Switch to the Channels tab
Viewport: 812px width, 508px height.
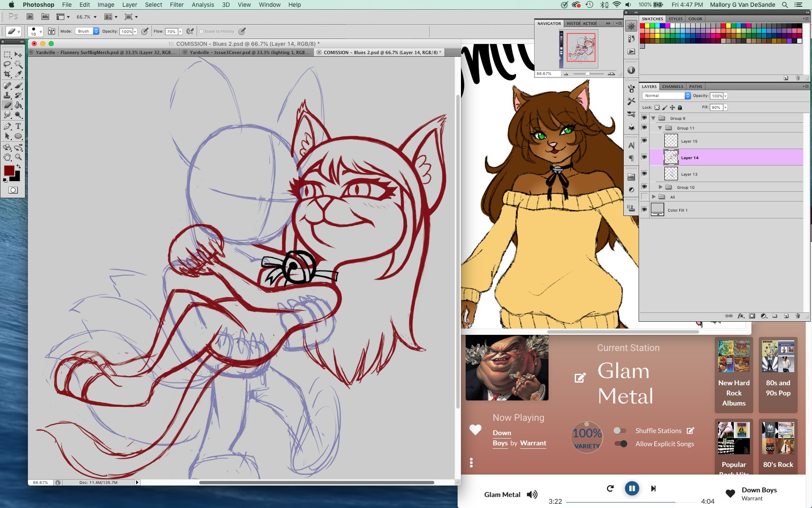click(672, 86)
